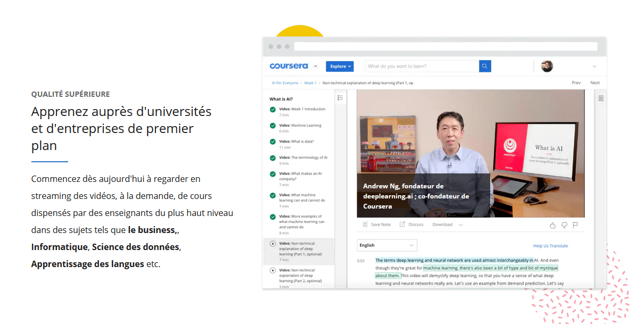Open 'What is data?' video lesson
Viewport: 644px width, 324px height.
click(296, 142)
